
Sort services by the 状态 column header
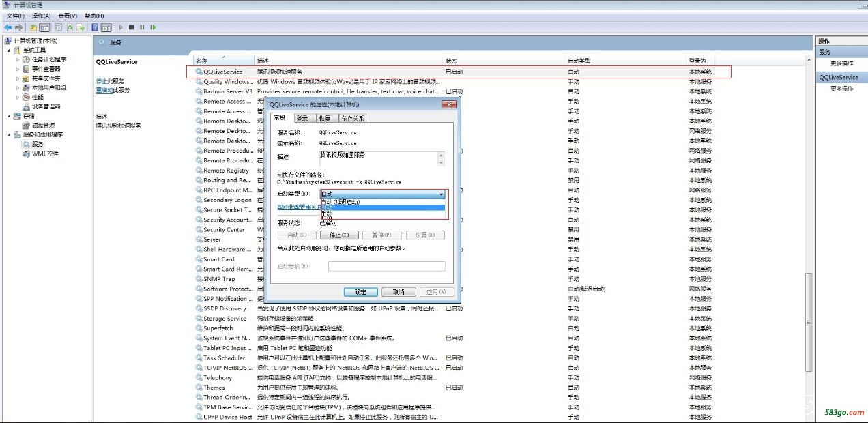(504, 61)
